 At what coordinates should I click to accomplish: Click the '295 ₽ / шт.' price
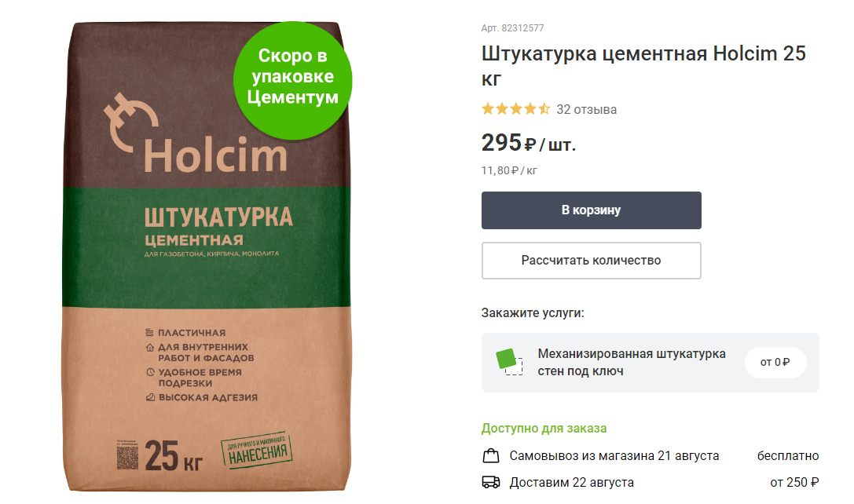click(528, 143)
